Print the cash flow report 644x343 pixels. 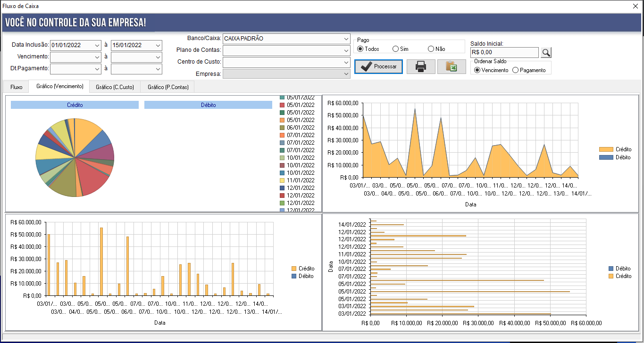pos(420,66)
